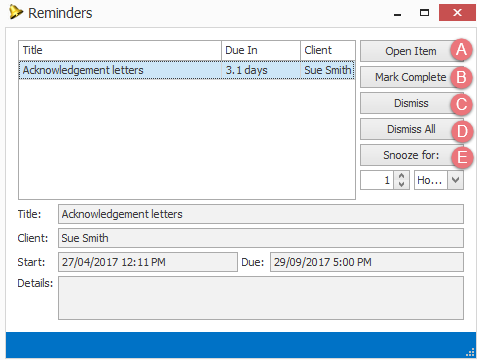
Task: Click the window resize grip icon
Action: 470,352
